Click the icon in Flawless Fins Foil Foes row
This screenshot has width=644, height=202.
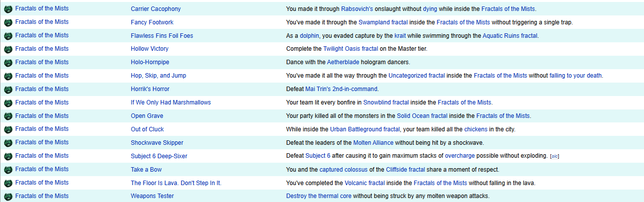tap(7, 36)
